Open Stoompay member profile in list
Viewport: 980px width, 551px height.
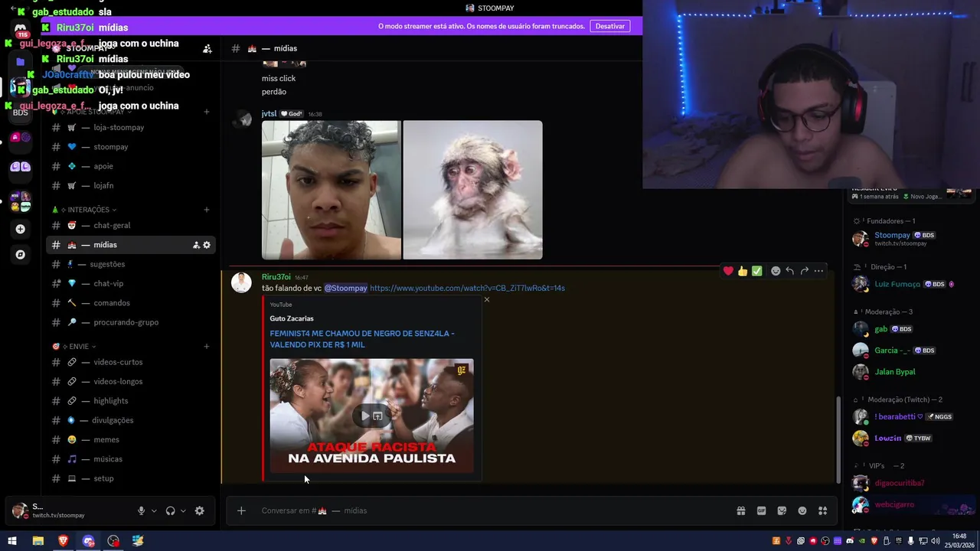coord(910,238)
